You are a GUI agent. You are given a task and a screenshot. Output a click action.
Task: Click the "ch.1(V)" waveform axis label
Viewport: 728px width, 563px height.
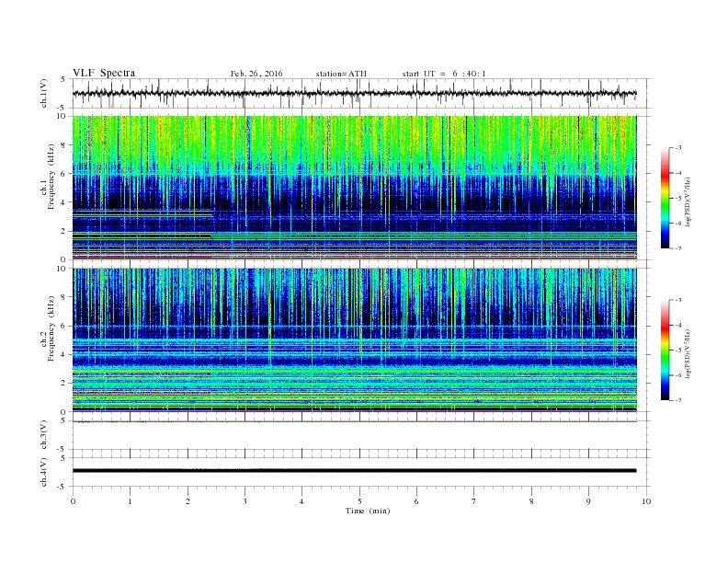coord(44,93)
